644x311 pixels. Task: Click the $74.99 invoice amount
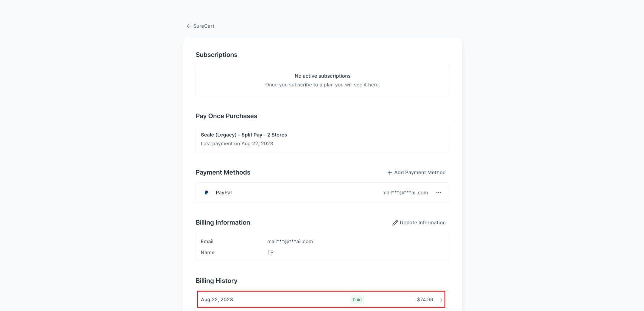425,300
